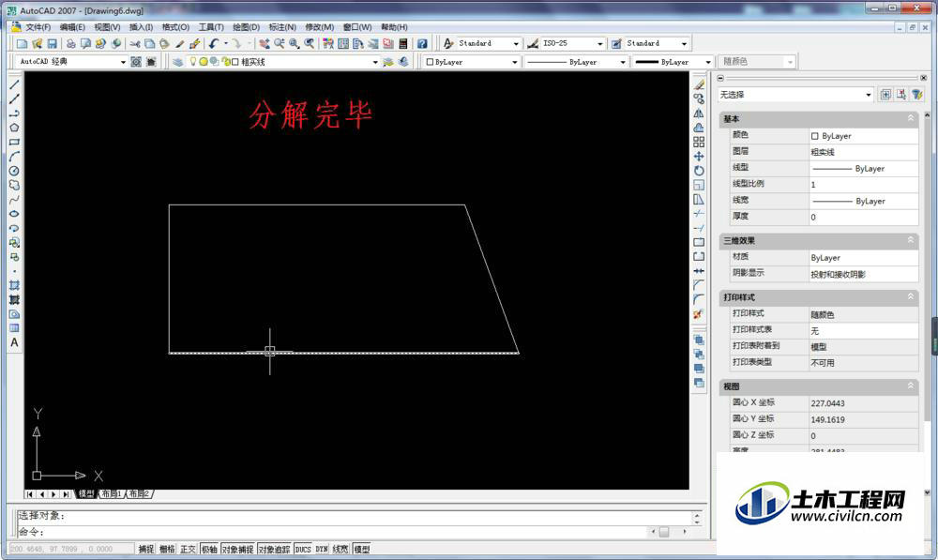The image size is (938, 560).
Task: Open the lineweight ByLayer dropdown
Action: click(x=708, y=62)
